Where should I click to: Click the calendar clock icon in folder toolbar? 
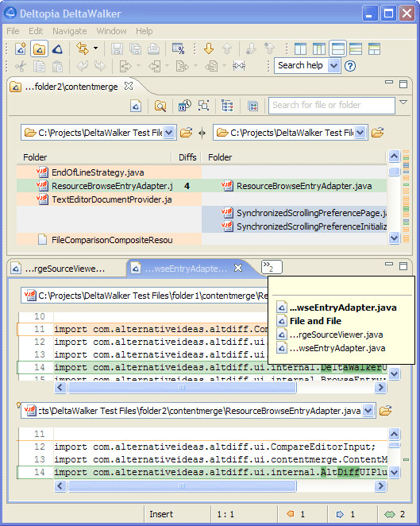pos(184,106)
